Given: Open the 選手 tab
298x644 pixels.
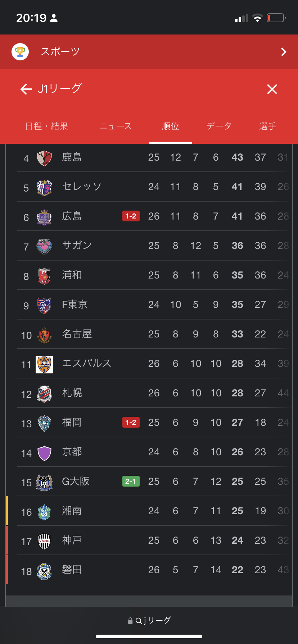Looking at the screenshot, I should (x=267, y=126).
